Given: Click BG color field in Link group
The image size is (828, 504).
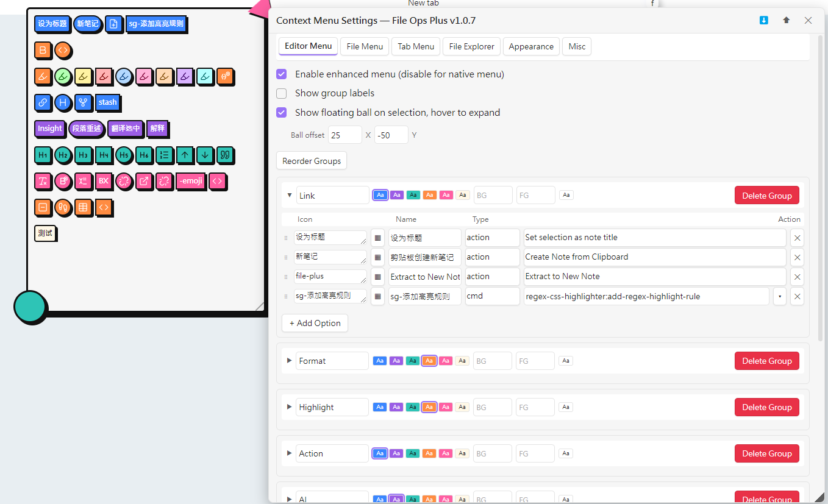Looking at the screenshot, I should tap(493, 195).
